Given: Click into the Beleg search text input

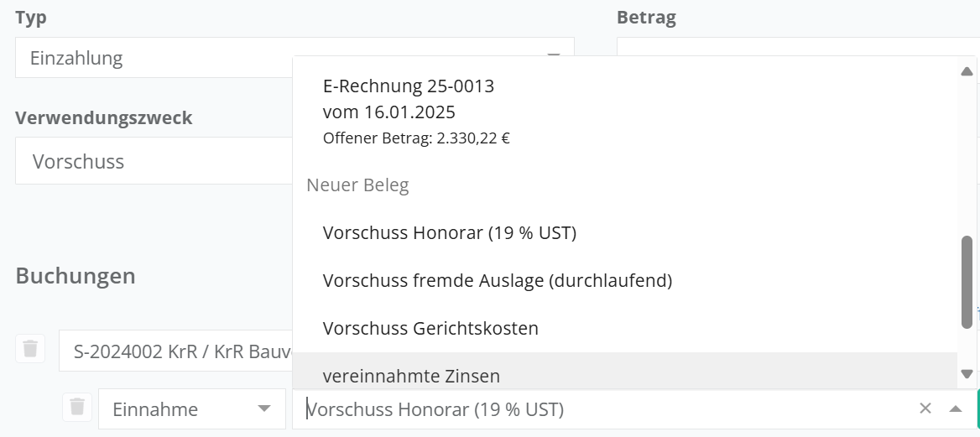Looking at the screenshot, I should pos(604,409).
